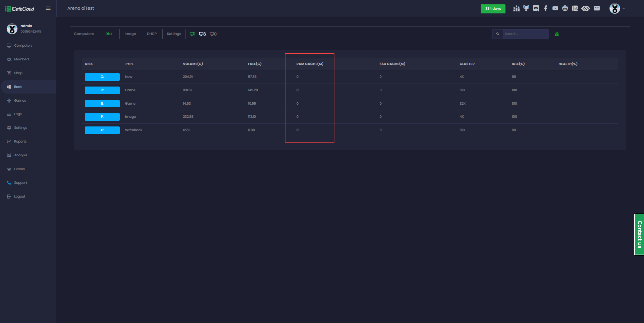
Task: Switch to the Image tab
Action: [x=130, y=34]
